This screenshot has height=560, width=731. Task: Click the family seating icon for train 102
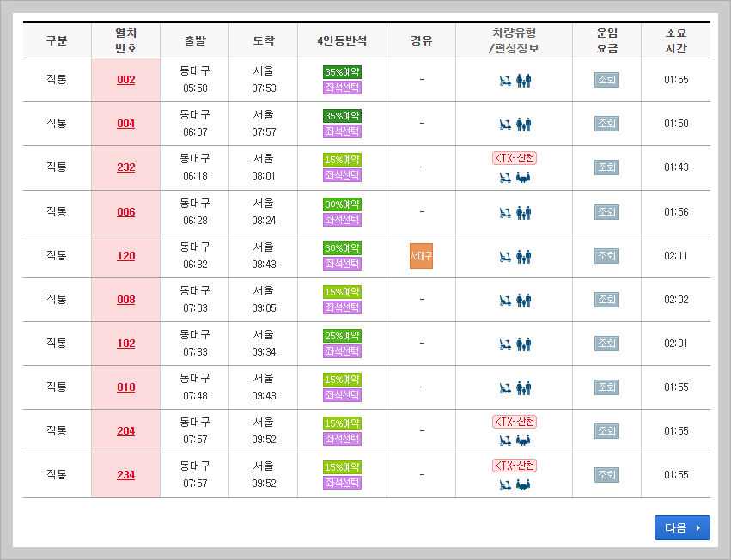(x=526, y=343)
